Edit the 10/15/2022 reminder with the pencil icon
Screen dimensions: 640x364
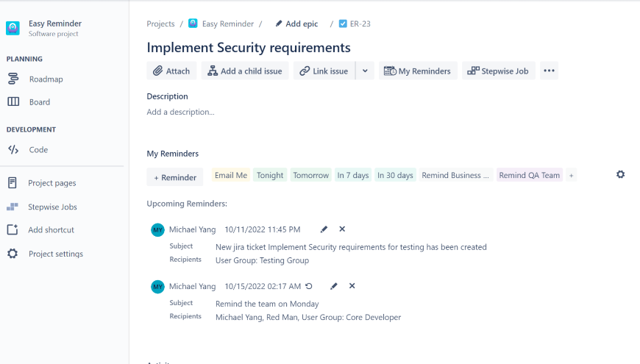pos(334,286)
